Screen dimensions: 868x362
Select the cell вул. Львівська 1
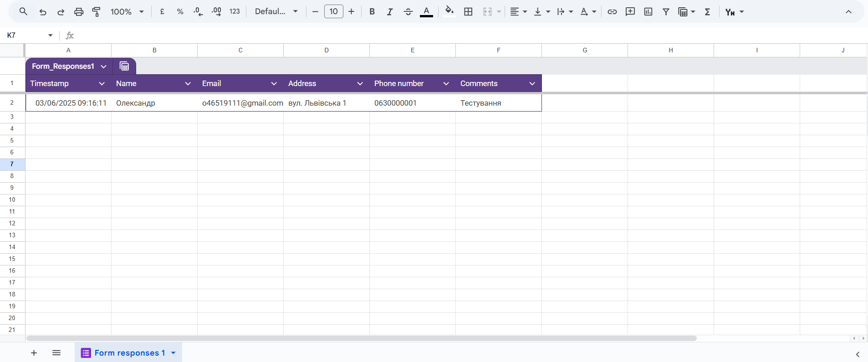click(x=327, y=103)
